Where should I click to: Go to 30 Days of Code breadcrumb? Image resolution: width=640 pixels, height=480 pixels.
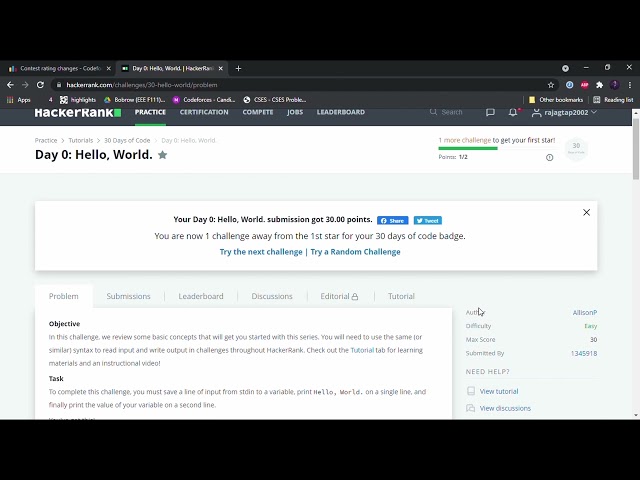pyautogui.click(x=127, y=140)
